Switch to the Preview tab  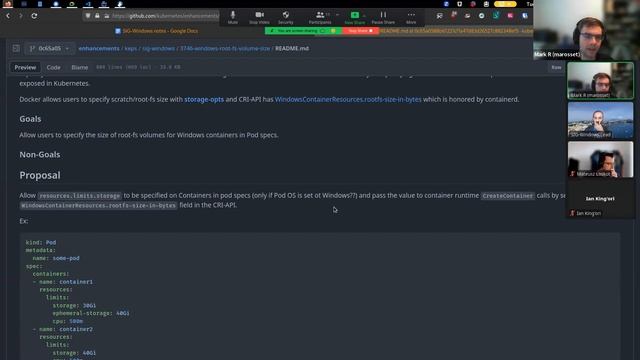pyautogui.click(x=25, y=67)
